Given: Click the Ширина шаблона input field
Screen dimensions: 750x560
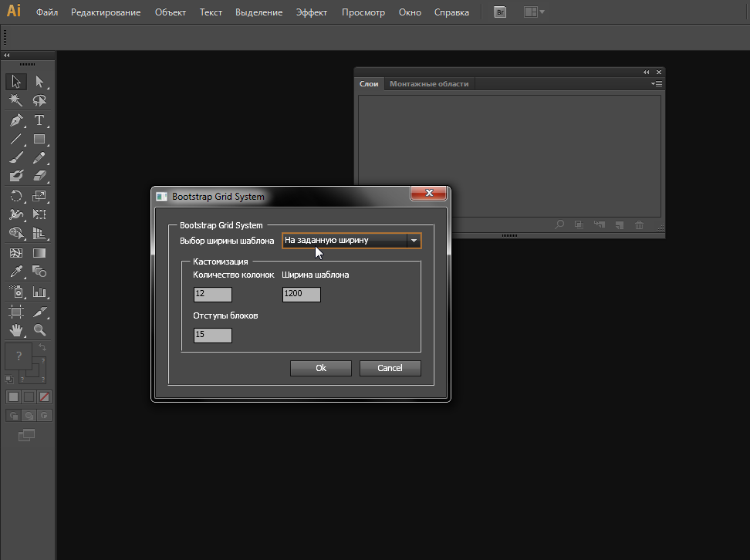Looking at the screenshot, I should coord(301,294).
